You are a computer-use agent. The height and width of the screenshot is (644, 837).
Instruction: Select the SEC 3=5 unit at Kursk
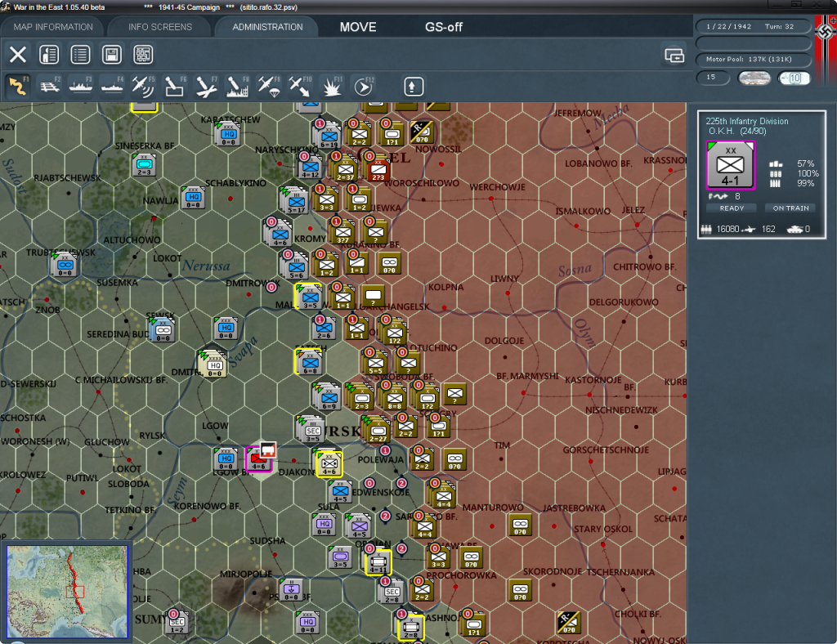[x=311, y=431]
